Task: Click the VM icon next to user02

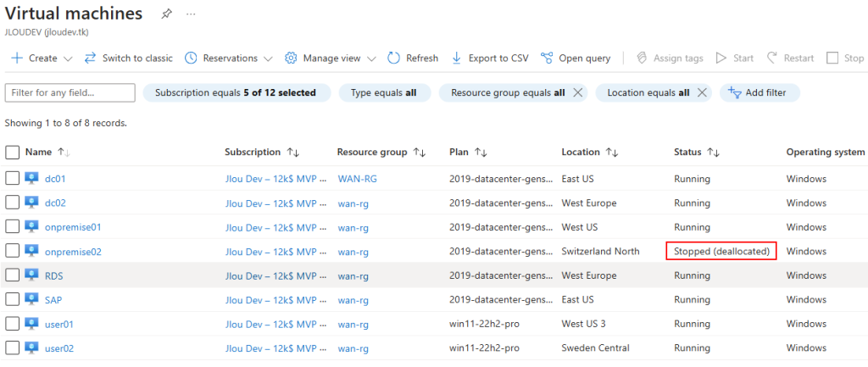Action: click(x=31, y=348)
